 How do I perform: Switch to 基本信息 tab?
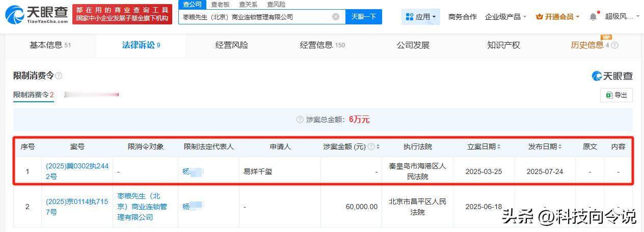[x=50, y=45]
